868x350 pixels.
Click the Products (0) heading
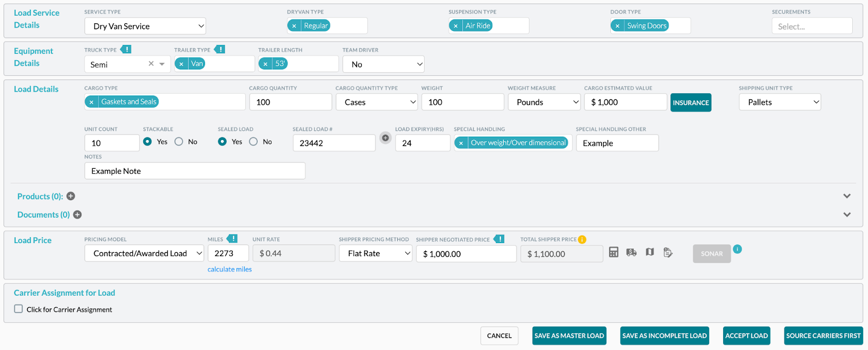click(x=40, y=196)
